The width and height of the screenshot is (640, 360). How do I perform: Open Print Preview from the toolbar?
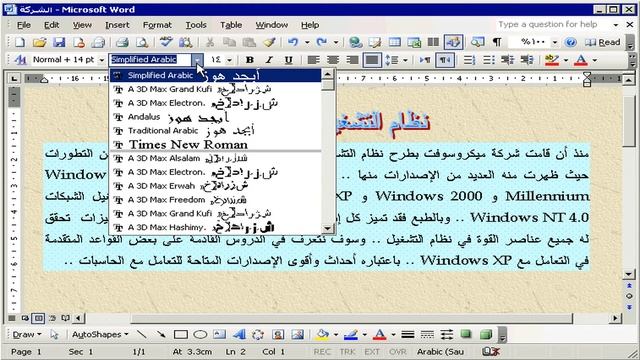coord(142,42)
